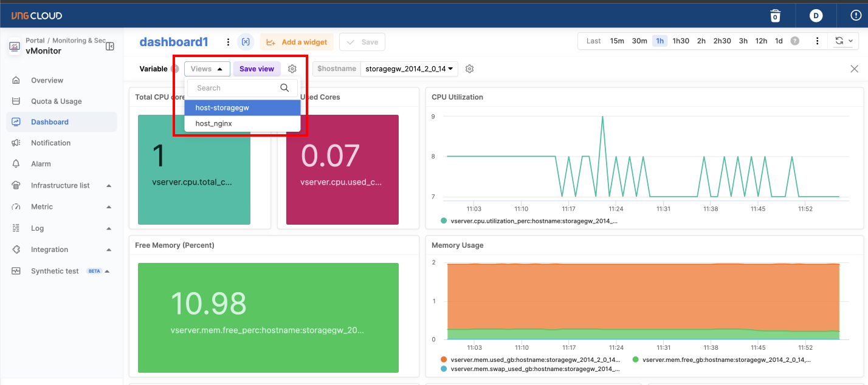
Task: Open dashboard1 three-dot options menu
Action: coord(228,42)
